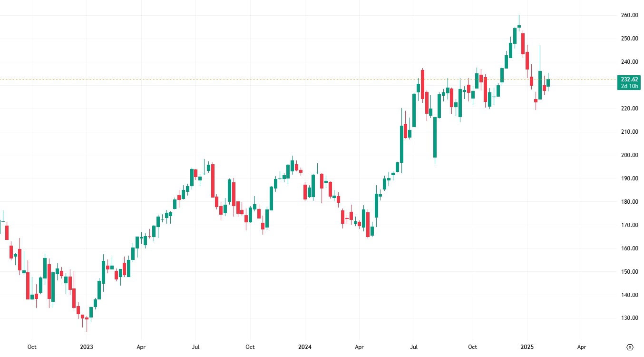Click the 260.00 price axis label
Image resolution: width=644 pixels, height=357 pixels.
coord(629,15)
